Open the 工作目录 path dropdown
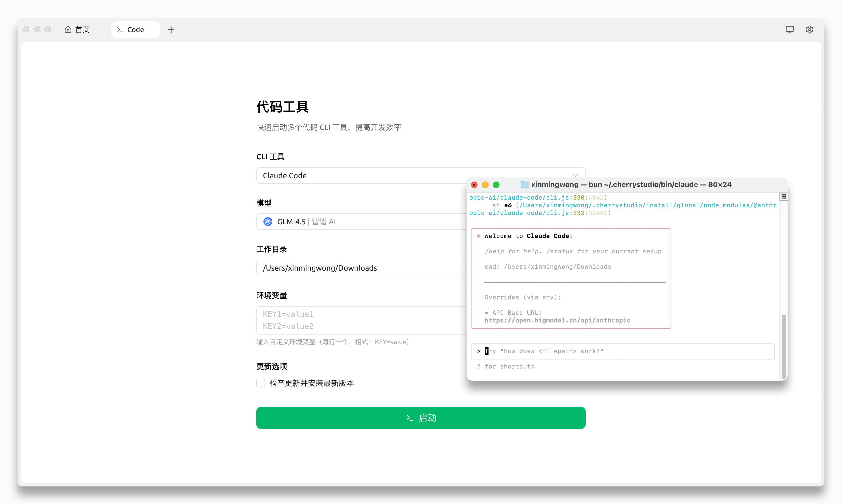The image size is (842, 504). 360,268
